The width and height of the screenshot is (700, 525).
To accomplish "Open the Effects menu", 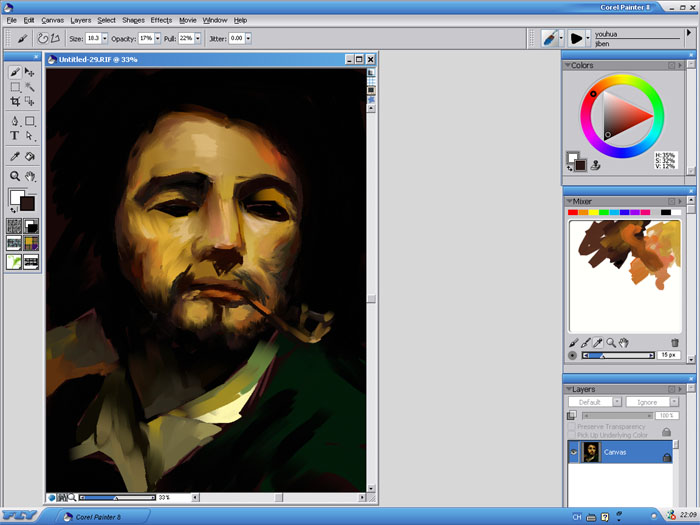I will tap(161, 20).
